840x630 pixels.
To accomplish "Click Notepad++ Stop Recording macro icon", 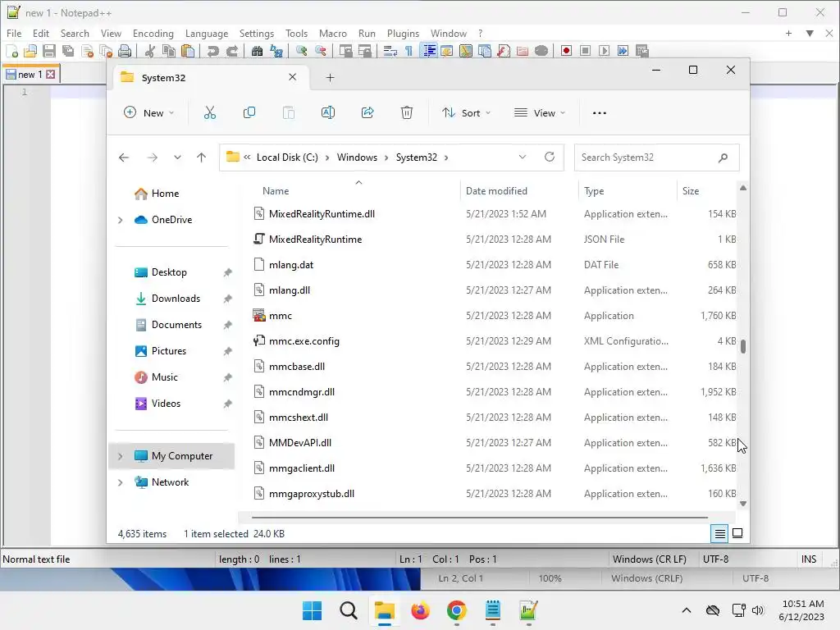I will point(585,51).
